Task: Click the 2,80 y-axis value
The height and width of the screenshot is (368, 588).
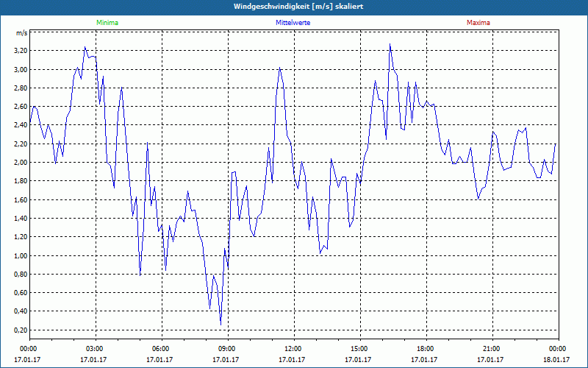Action: (21, 88)
